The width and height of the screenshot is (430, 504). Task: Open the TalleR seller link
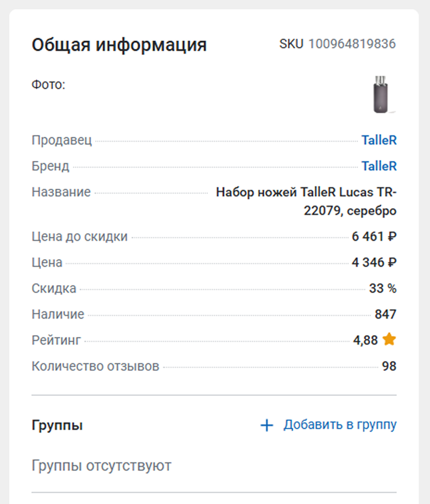pos(379,140)
